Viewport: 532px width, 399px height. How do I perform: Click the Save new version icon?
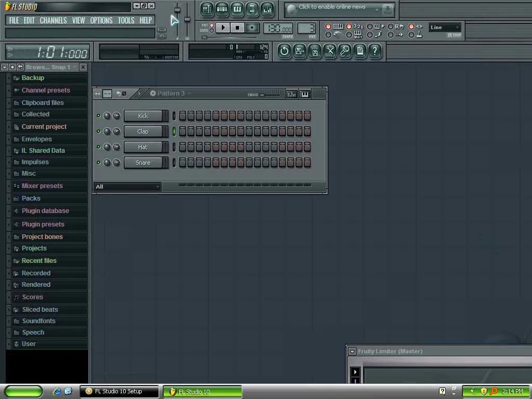300,51
